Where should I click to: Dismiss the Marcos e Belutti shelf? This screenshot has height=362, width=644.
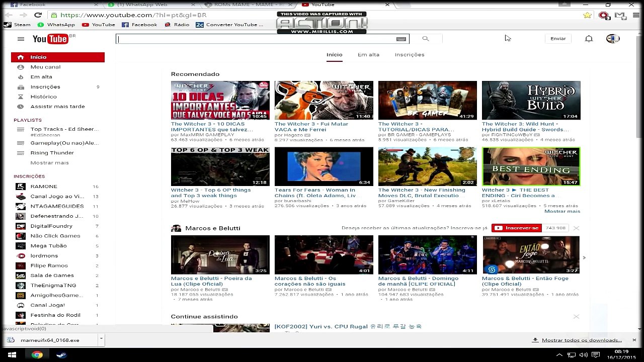[576, 228]
